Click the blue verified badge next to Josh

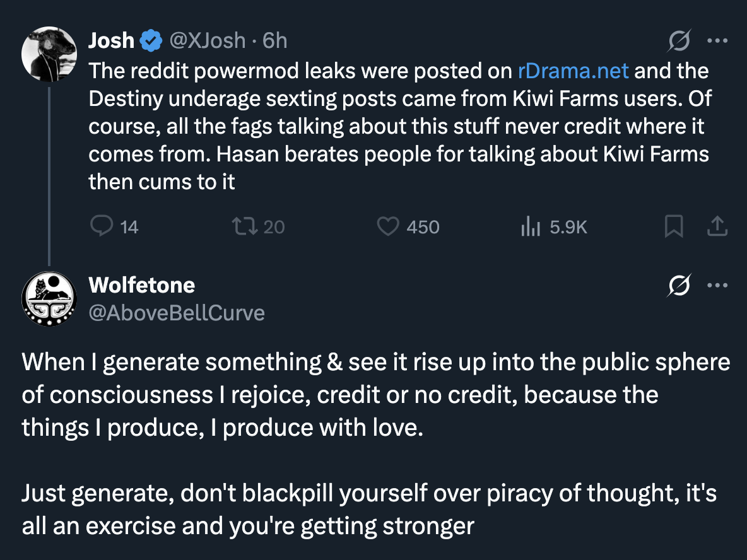(151, 40)
